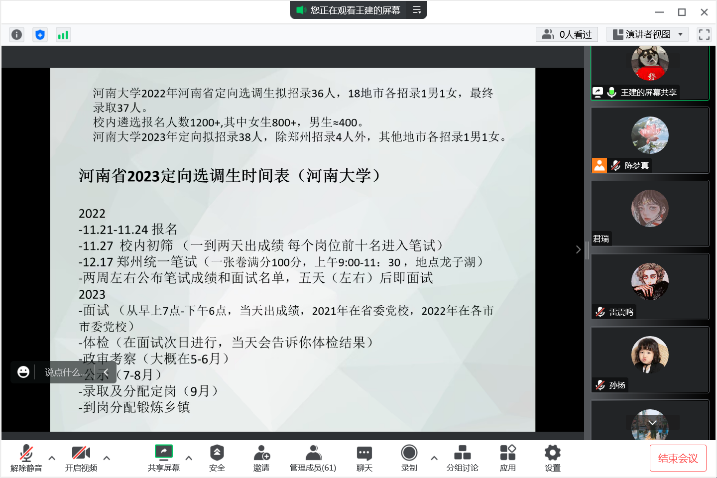Turn on camera with video button
Image resolution: width=717 pixels, height=478 pixels.
coord(81,454)
